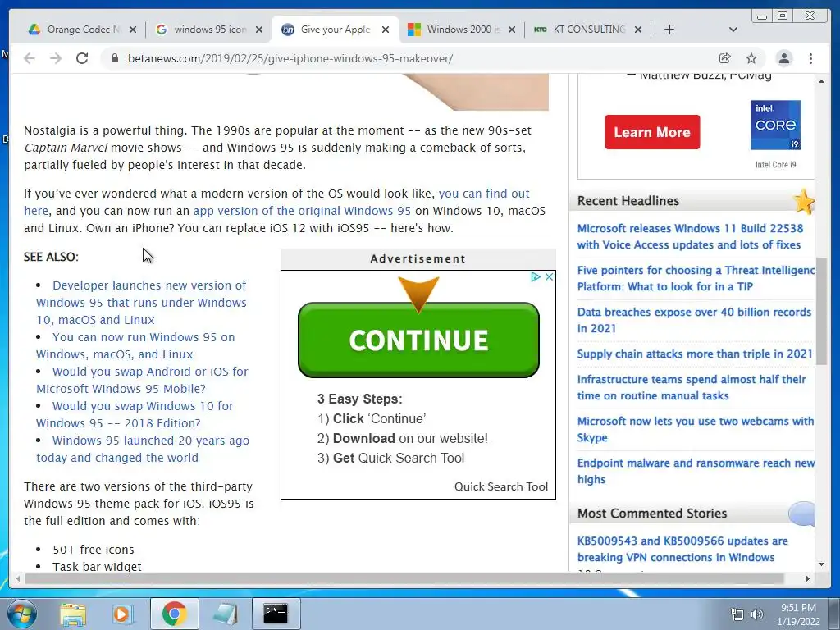
Task: Open 'Five pointers for choosing a Threat Intelligence' headline
Action: coord(696,278)
